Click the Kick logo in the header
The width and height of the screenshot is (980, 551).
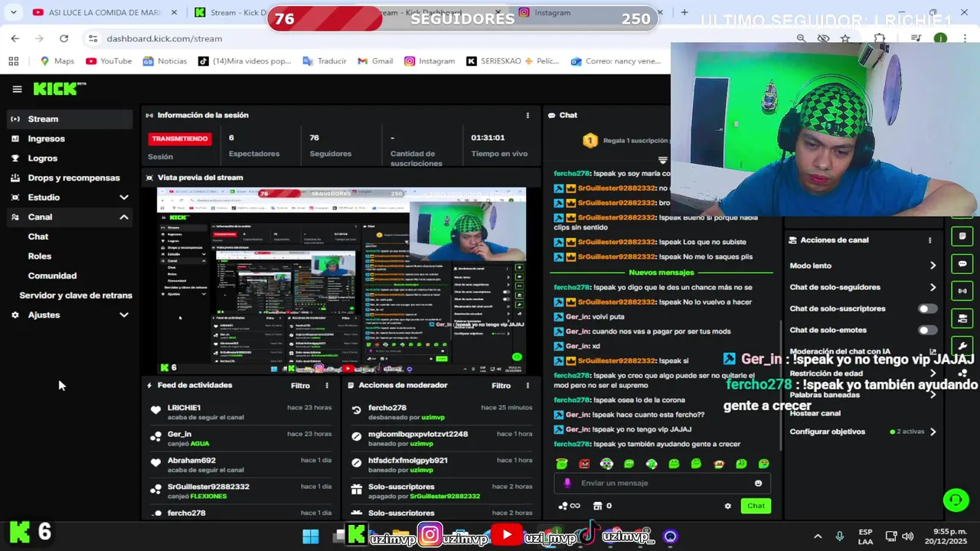pyautogui.click(x=59, y=89)
